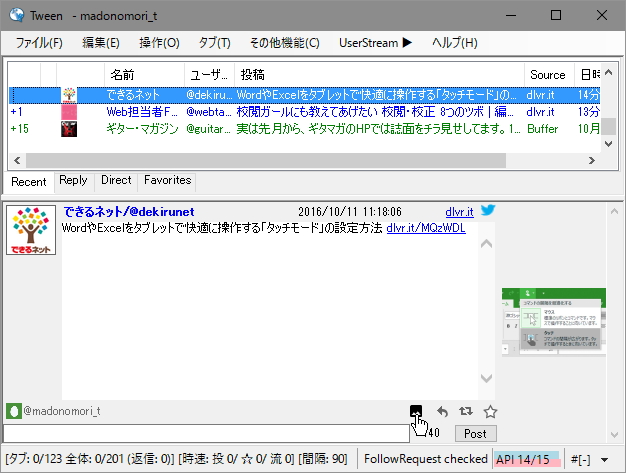Sort by the ユーザ column header

[x=209, y=75]
